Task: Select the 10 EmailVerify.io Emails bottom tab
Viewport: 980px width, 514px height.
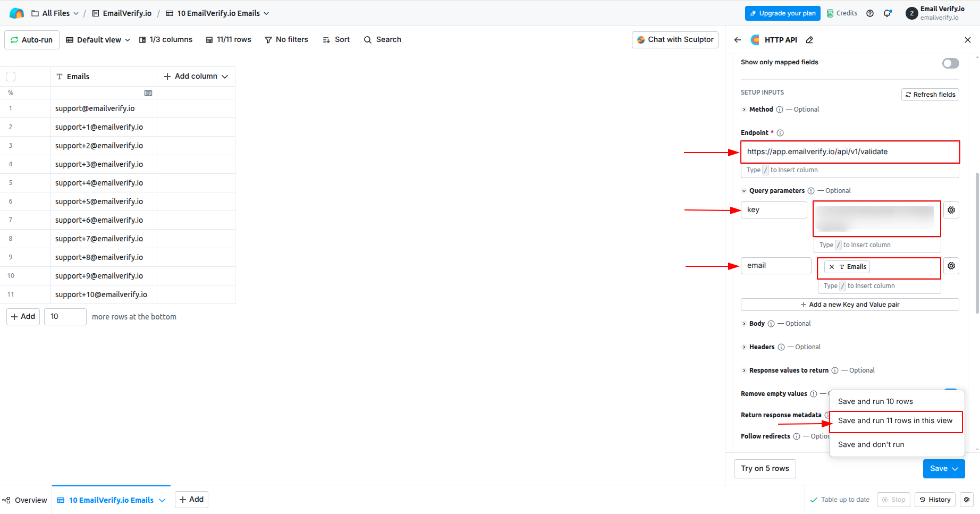Action: pos(111,500)
